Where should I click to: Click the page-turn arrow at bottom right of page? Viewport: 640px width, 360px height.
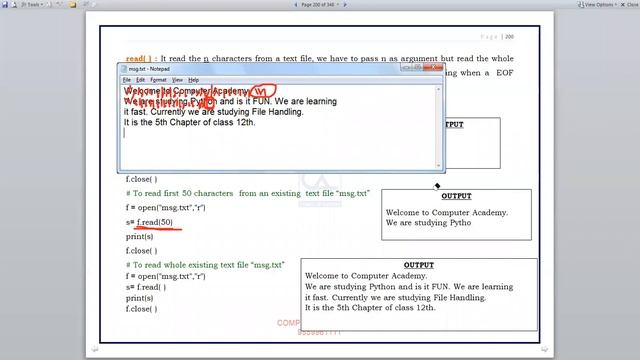click(x=544, y=349)
